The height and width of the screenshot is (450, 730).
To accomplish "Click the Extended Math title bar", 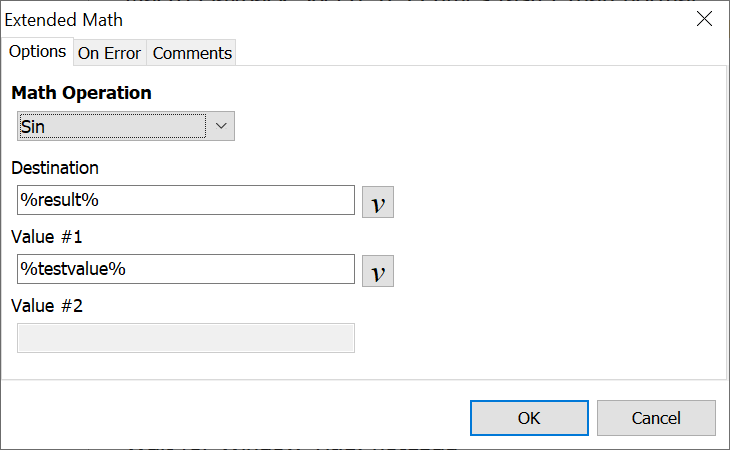I will click(x=350, y=19).
